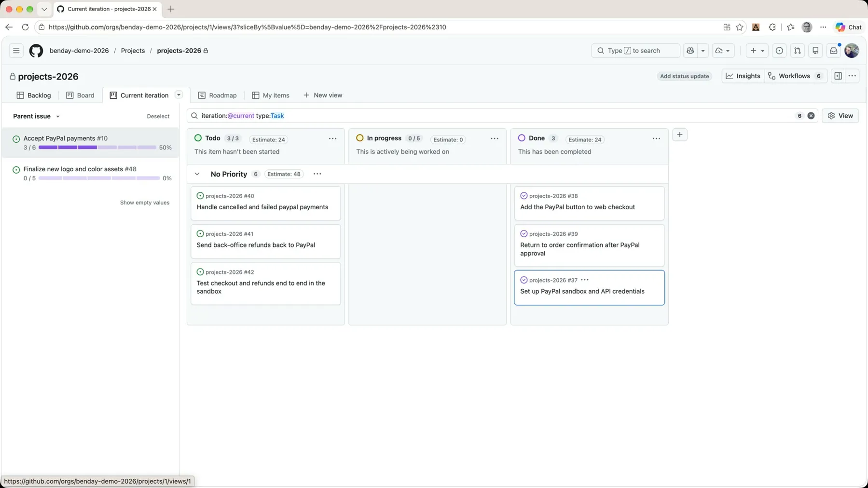
Task: Open Pull requests icon in GitHub header
Action: (798, 51)
